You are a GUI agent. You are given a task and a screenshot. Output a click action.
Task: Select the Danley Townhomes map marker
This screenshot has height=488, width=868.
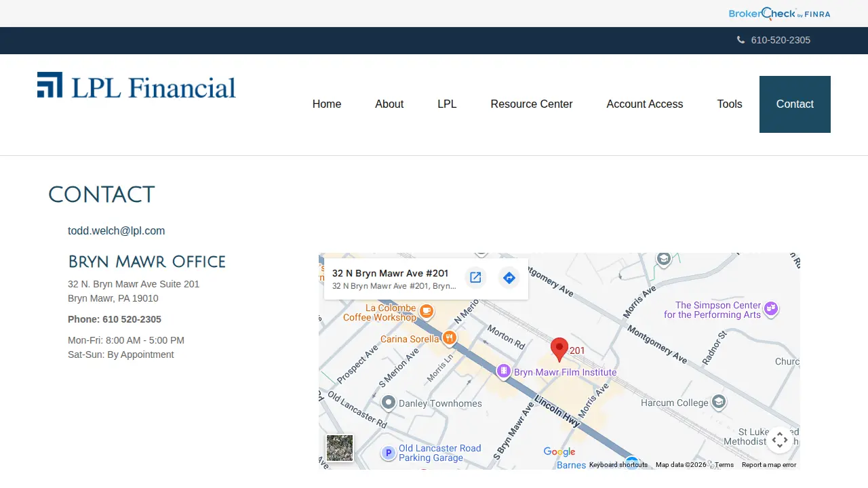(x=388, y=403)
